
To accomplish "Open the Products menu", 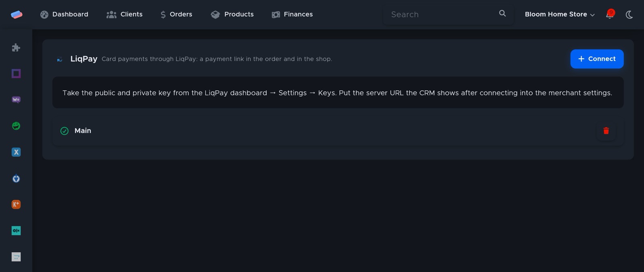I will tap(232, 15).
